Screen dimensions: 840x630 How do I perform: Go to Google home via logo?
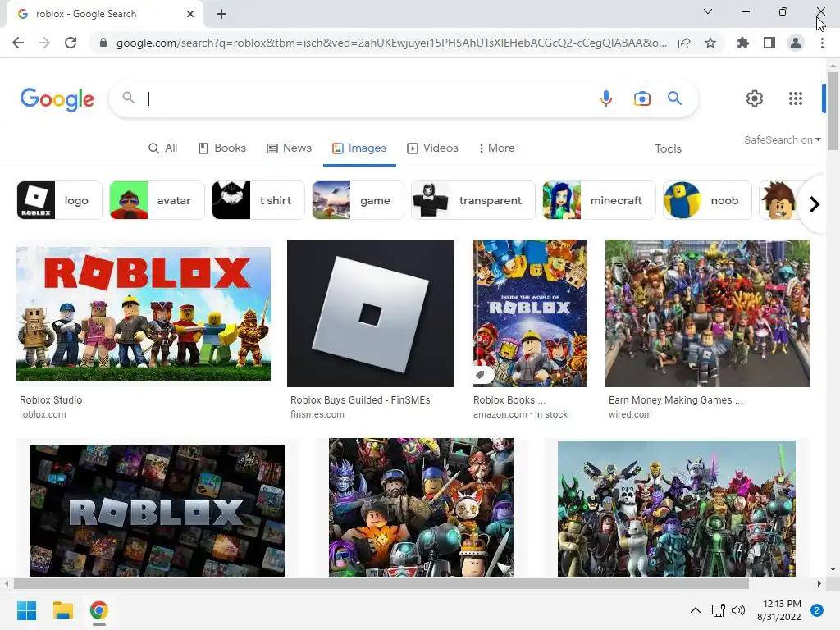coord(57,99)
